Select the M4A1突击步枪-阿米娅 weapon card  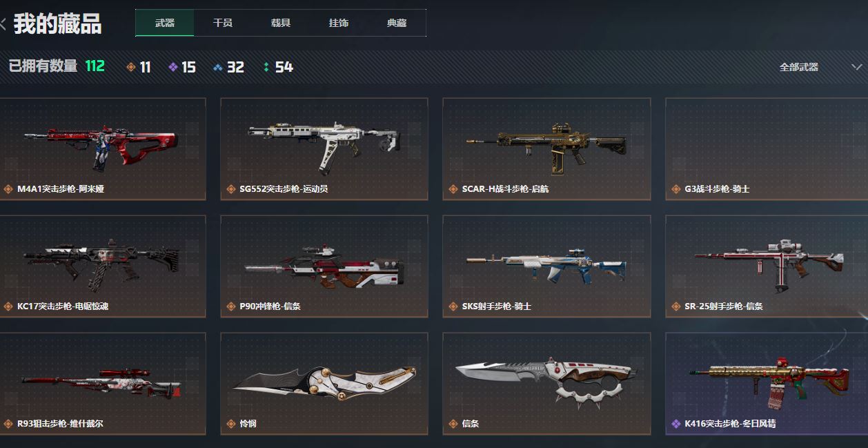coord(102,148)
